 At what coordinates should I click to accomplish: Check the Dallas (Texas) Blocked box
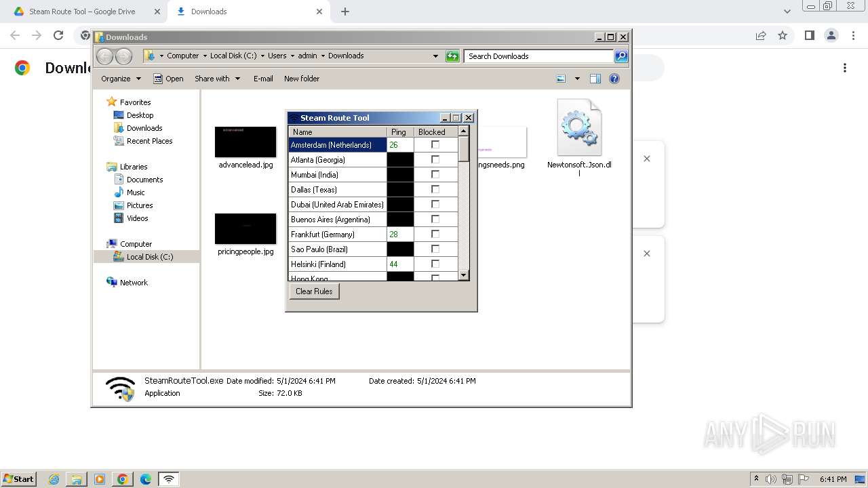coord(435,189)
